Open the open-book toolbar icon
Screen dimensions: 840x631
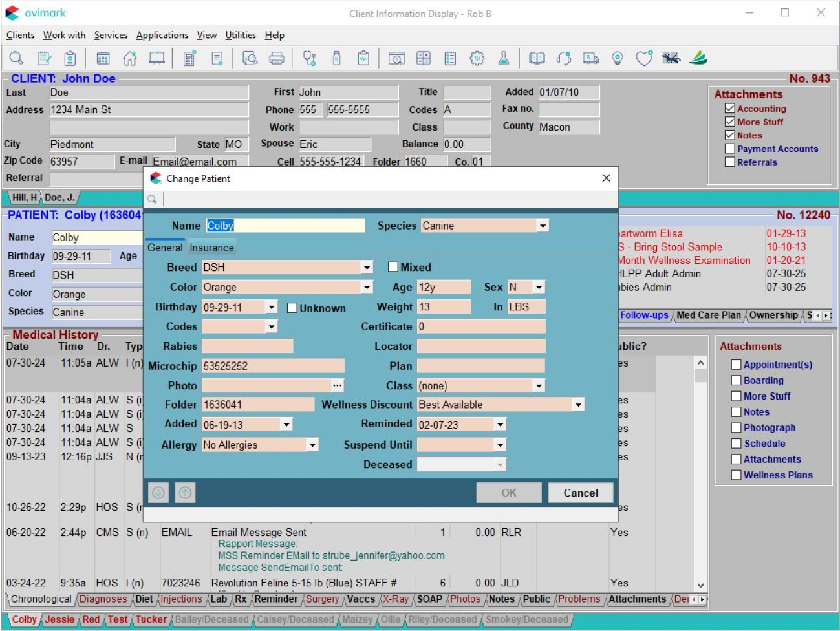point(537,58)
